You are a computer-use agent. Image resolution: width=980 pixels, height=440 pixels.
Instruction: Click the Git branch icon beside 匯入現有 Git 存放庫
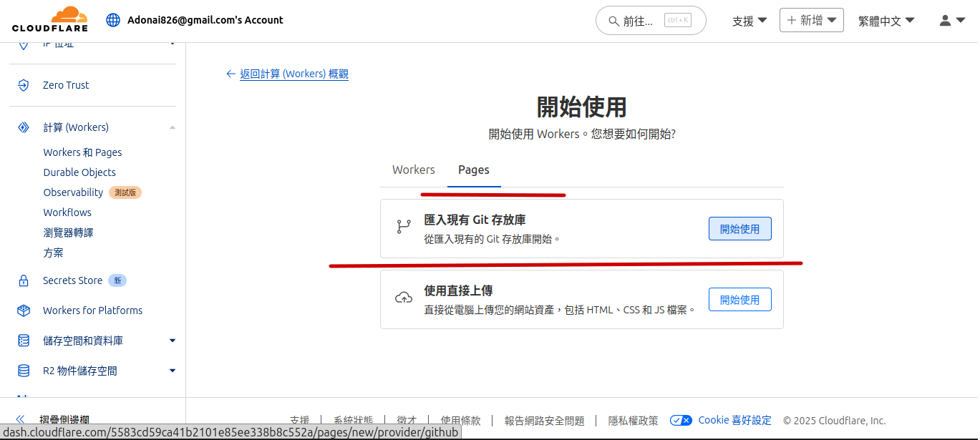pyautogui.click(x=403, y=226)
